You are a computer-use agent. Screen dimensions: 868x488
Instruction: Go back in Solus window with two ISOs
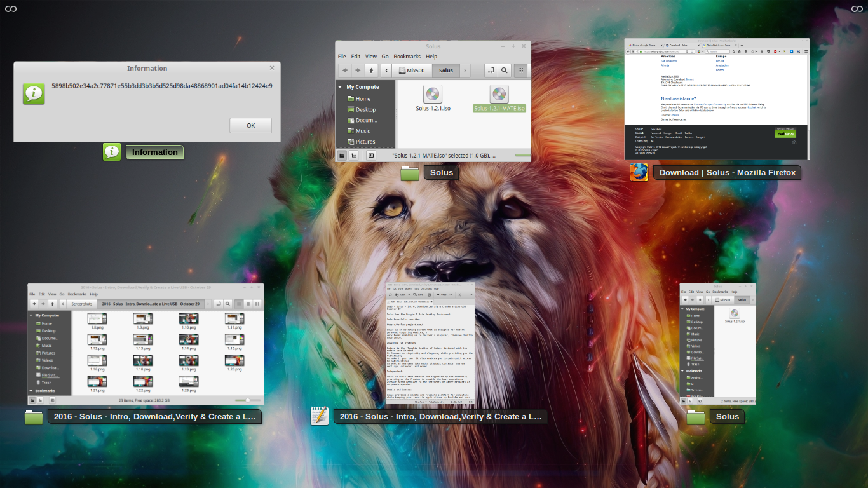[x=344, y=70]
